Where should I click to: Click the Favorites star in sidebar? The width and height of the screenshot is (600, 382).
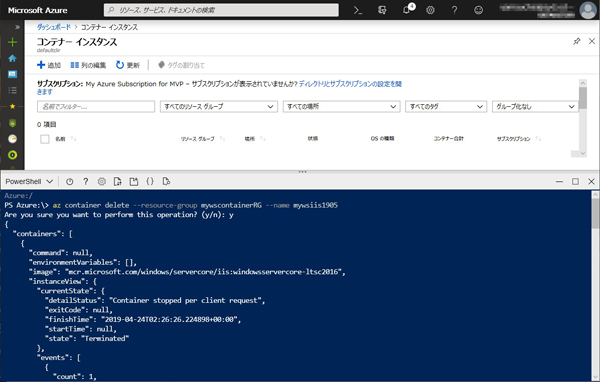tap(13, 106)
